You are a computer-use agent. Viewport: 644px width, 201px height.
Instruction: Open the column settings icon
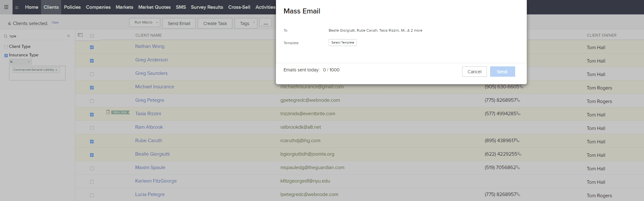tap(81, 35)
